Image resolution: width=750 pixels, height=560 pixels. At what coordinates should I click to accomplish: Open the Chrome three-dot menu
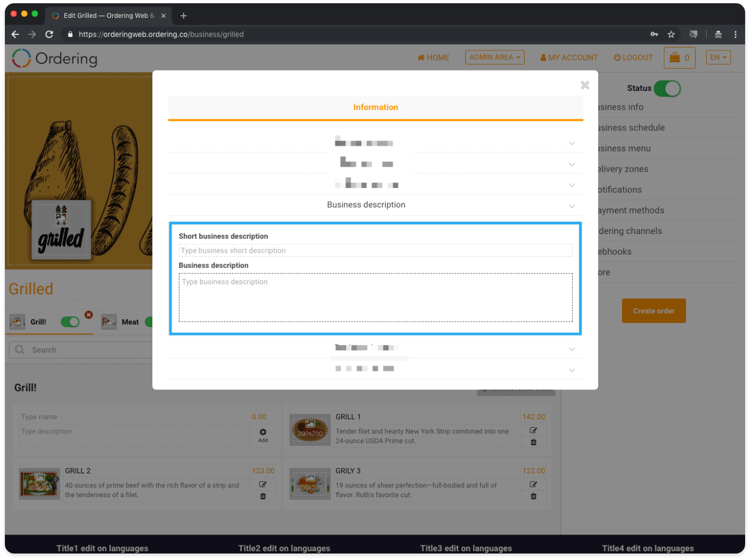coord(735,34)
